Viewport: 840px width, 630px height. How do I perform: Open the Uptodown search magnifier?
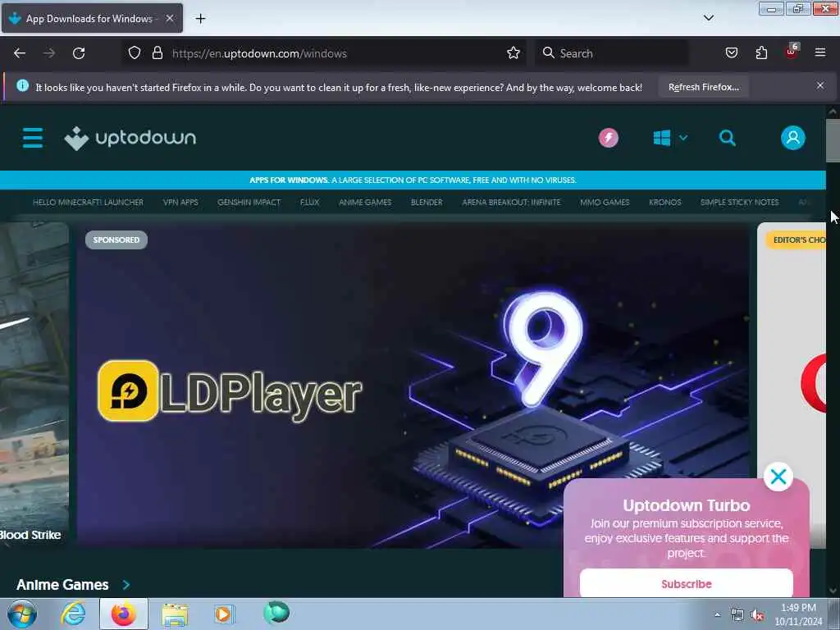click(x=727, y=138)
